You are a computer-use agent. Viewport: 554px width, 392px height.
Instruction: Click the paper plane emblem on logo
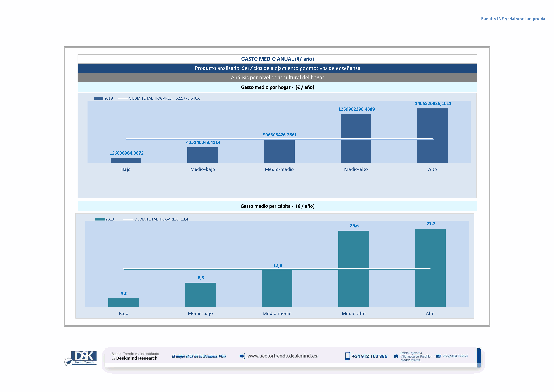(69, 362)
